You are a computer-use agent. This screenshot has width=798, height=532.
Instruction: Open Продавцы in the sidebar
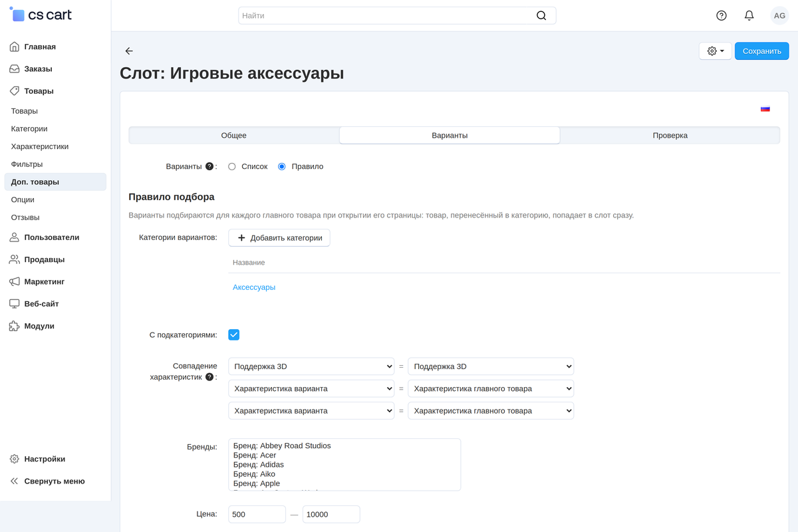[x=45, y=259]
